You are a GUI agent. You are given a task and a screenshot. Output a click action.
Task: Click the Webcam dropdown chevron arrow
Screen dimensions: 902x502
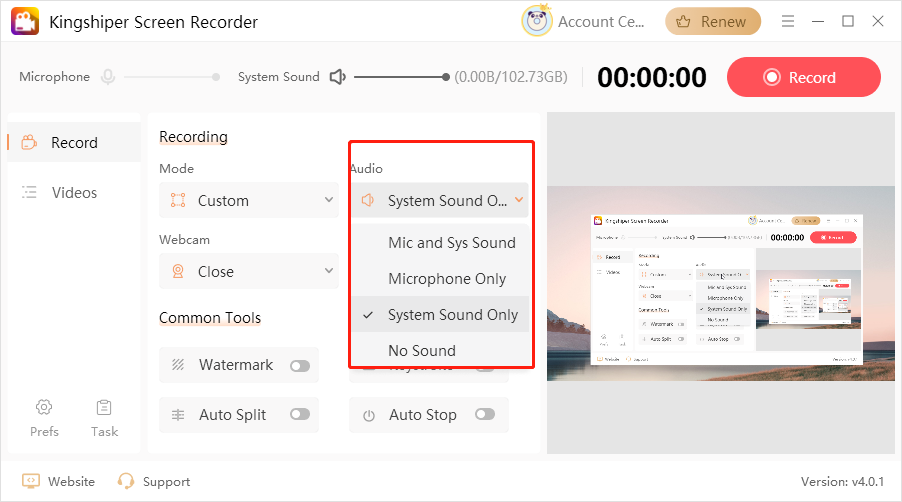point(329,270)
